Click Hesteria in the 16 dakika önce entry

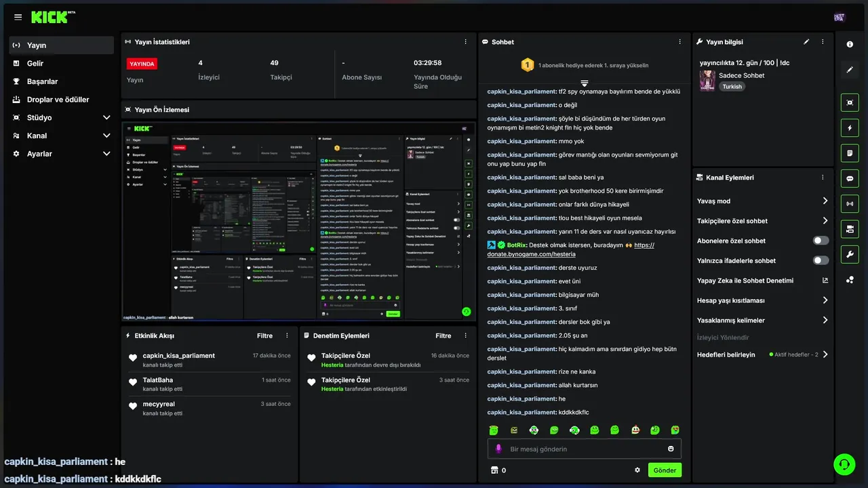[x=332, y=365]
